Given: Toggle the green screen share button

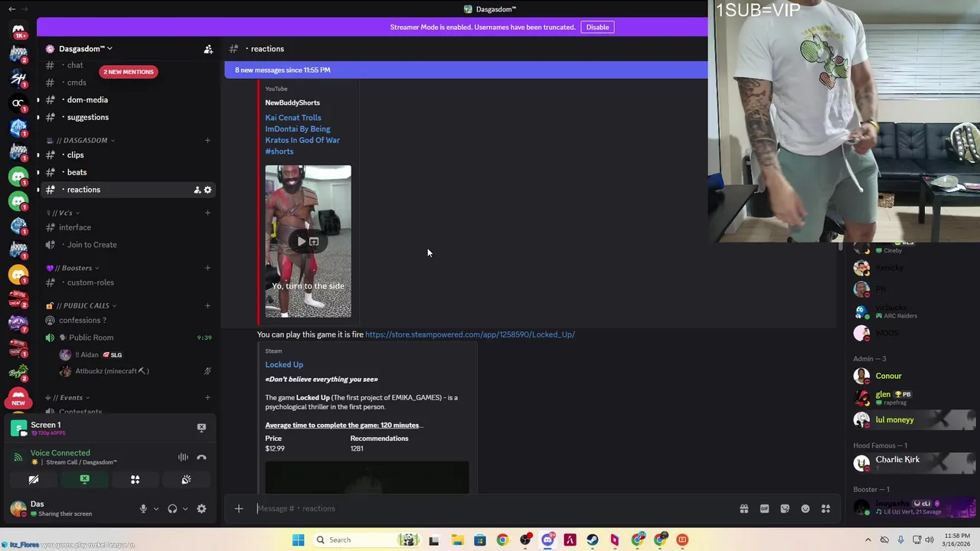Looking at the screenshot, I should pos(85,480).
